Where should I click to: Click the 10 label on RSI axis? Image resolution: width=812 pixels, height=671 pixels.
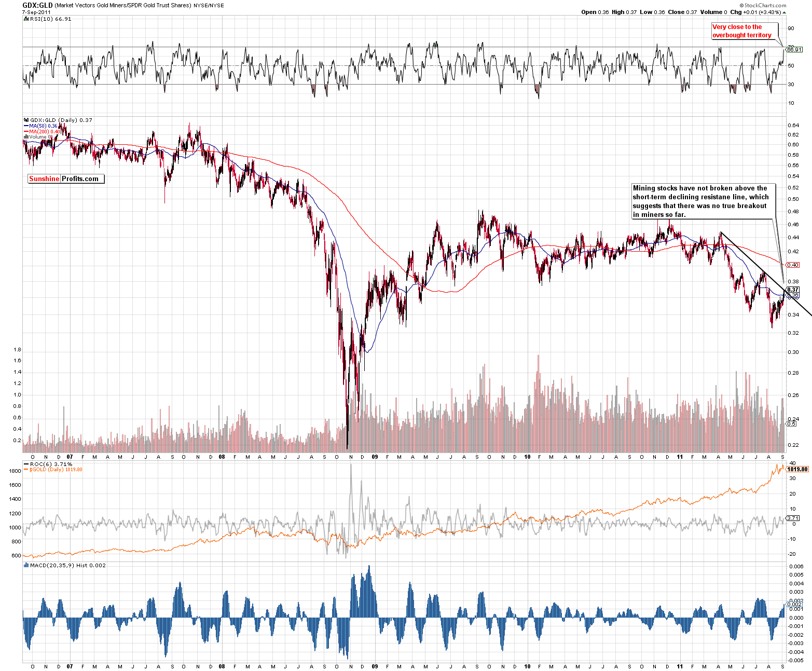pyautogui.click(x=791, y=103)
